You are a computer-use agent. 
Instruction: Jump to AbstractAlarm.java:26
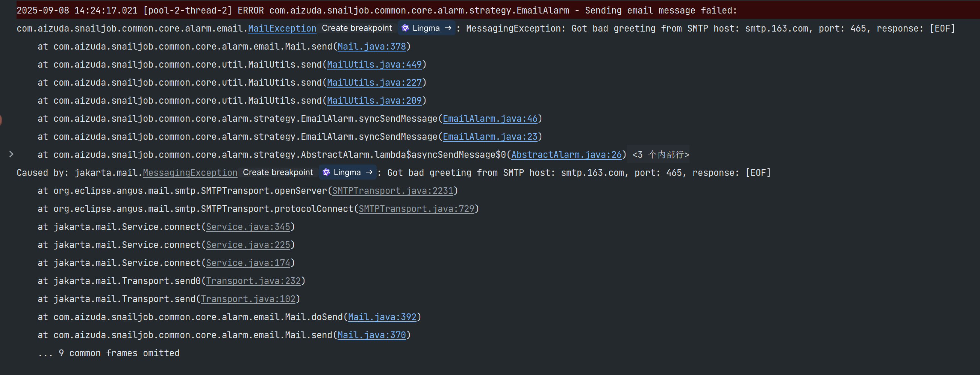click(x=566, y=155)
